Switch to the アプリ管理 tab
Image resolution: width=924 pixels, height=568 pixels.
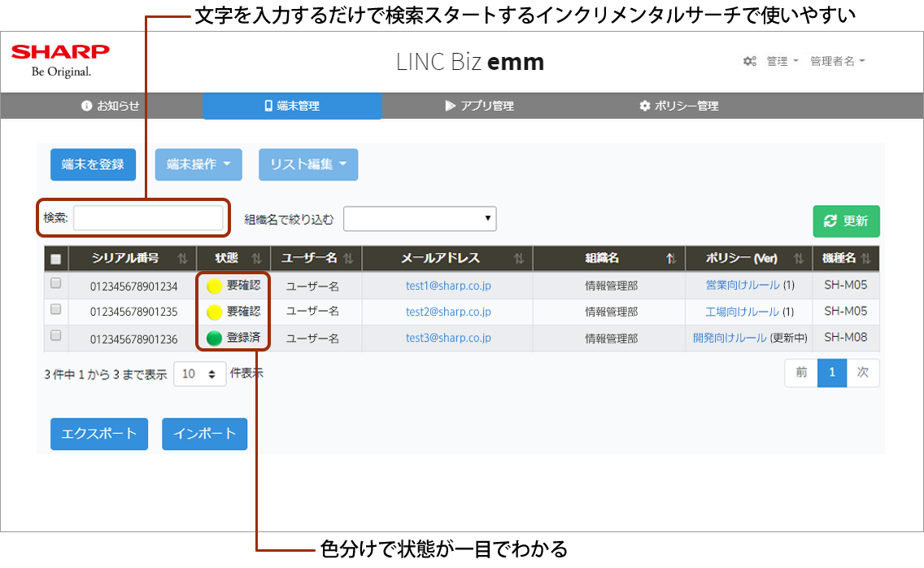tap(479, 106)
